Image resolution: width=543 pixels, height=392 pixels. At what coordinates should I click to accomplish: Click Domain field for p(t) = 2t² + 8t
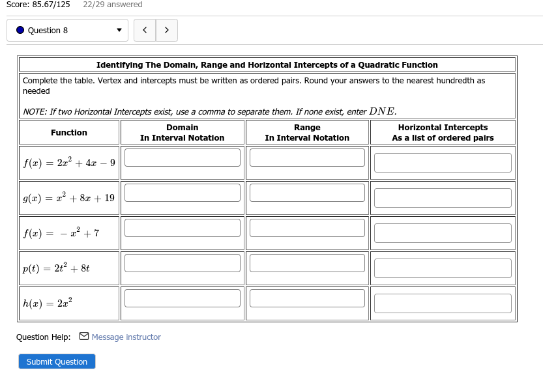coord(183,263)
